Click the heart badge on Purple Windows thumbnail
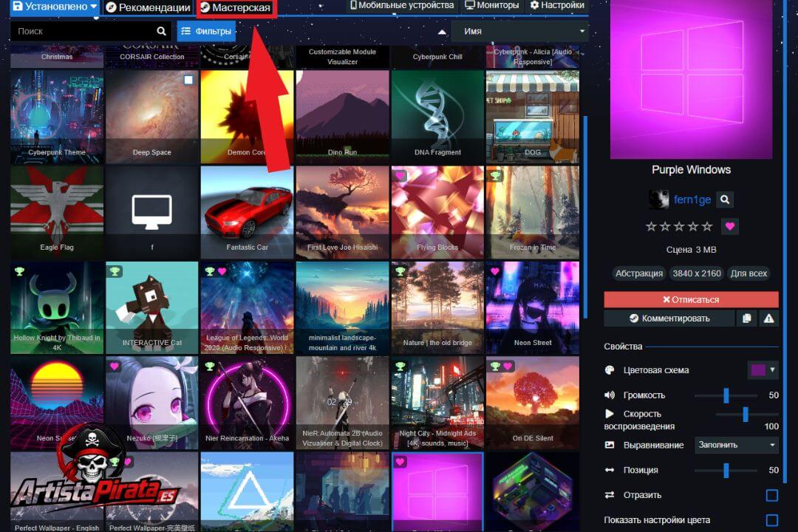Screen dimensions: 798x532 coord(400,462)
